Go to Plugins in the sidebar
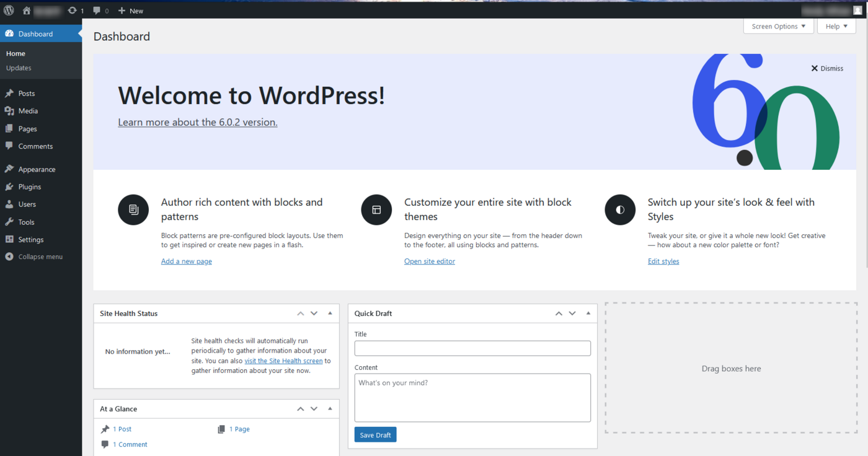The image size is (868, 456). pyautogui.click(x=29, y=186)
